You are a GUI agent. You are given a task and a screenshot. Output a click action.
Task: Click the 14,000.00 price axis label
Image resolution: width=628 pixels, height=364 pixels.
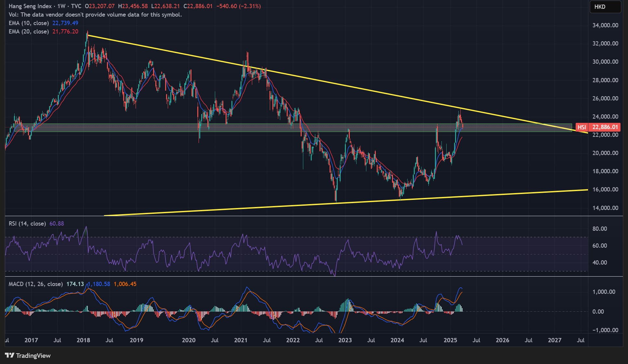(x=605, y=208)
